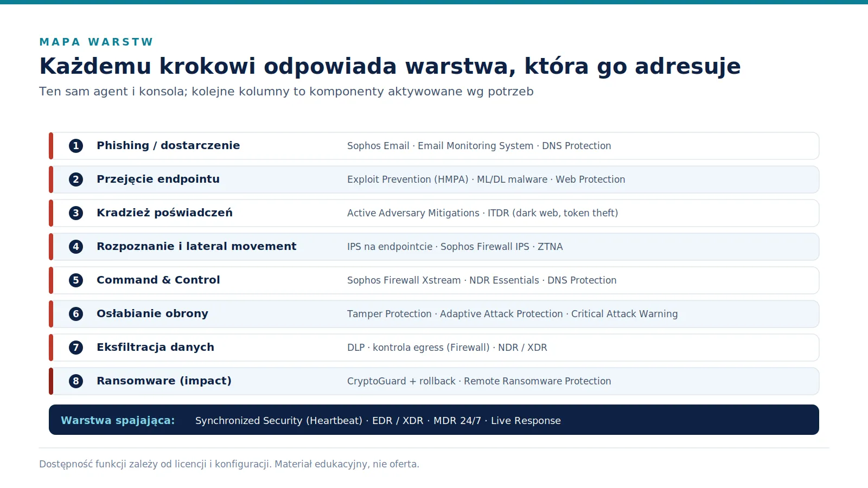The image size is (868, 488).
Task: Select the 'Osłabianie obrony' row title
Action: (x=152, y=313)
